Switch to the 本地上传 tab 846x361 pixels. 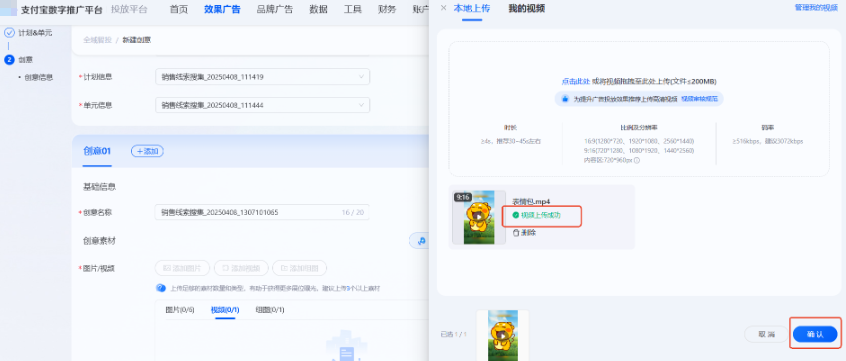pyautogui.click(x=472, y=8)
